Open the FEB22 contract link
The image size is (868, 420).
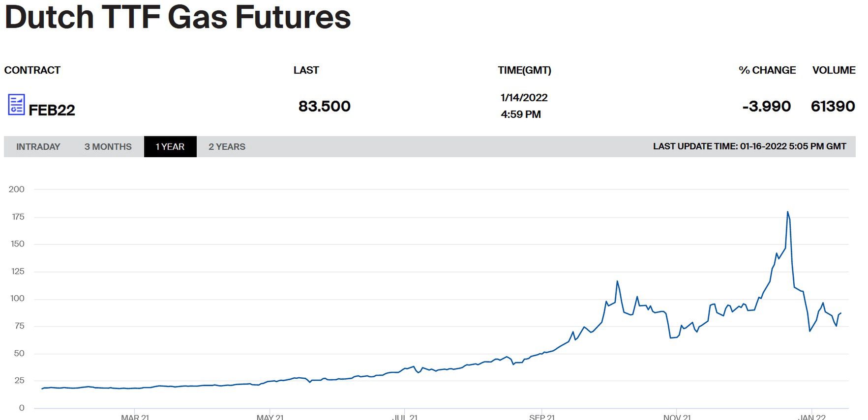[x=52, y=110]
